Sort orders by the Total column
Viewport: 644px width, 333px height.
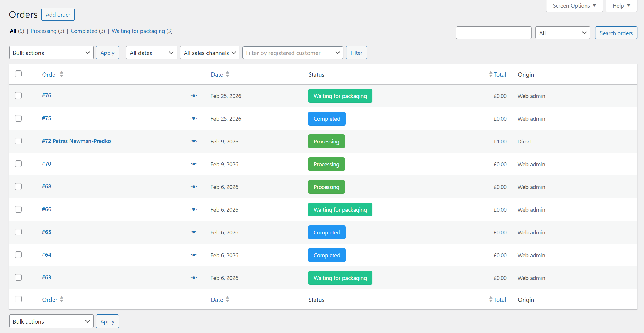[x=500, y=74]
